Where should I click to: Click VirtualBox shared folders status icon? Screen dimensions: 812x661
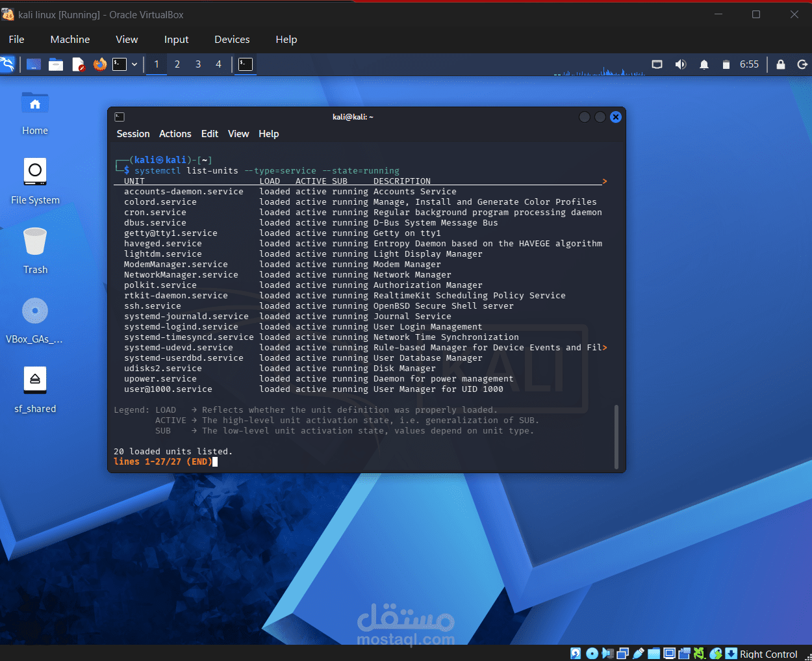tap(654, 654)
